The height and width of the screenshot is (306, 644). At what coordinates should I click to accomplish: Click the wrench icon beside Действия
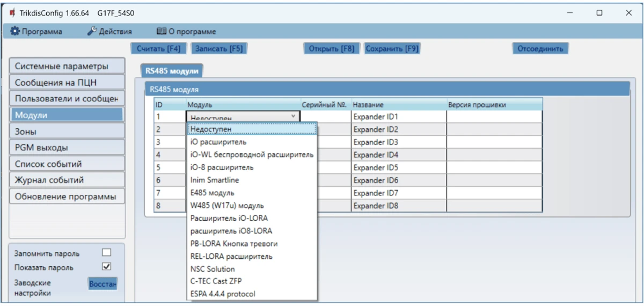click(x=92, y=32)
